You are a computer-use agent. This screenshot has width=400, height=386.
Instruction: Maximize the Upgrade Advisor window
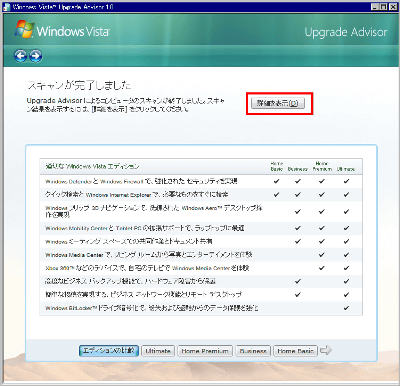[384, 7]
